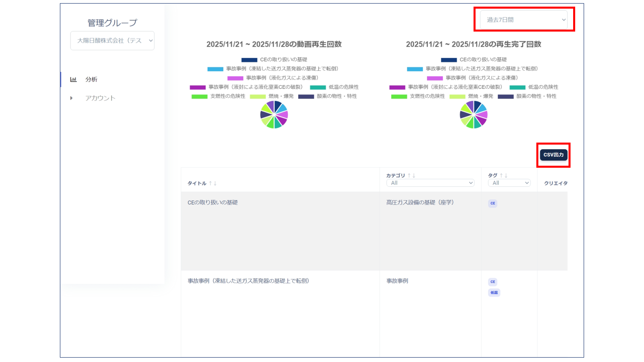Open the 大陽日酸株式会社 management group selector
Viewport: 644px width, 362px height.
pyautogui.click(x=112, y=41)
